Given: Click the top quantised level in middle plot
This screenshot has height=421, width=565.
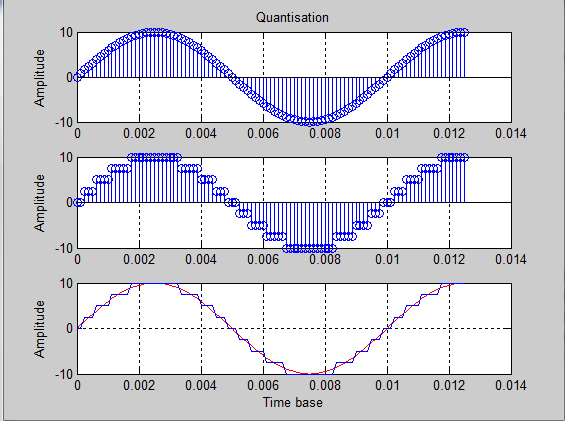Looking at the screenshot, I should [x=155, y=157].
